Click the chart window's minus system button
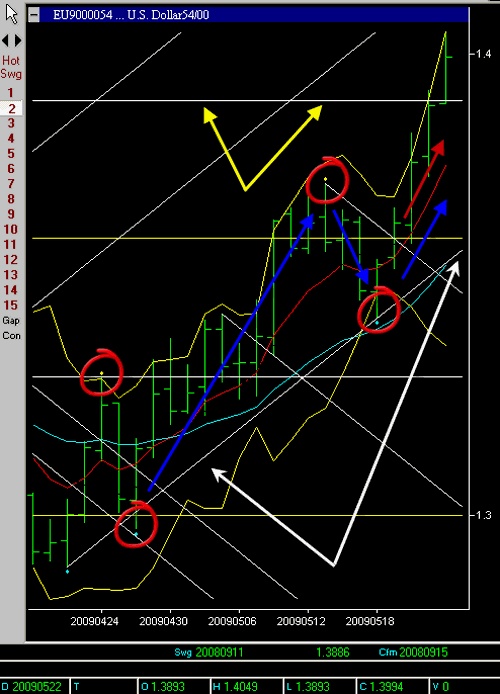Image resolution: width=500 pixels, height=694 pixels. tap(34, 15)
